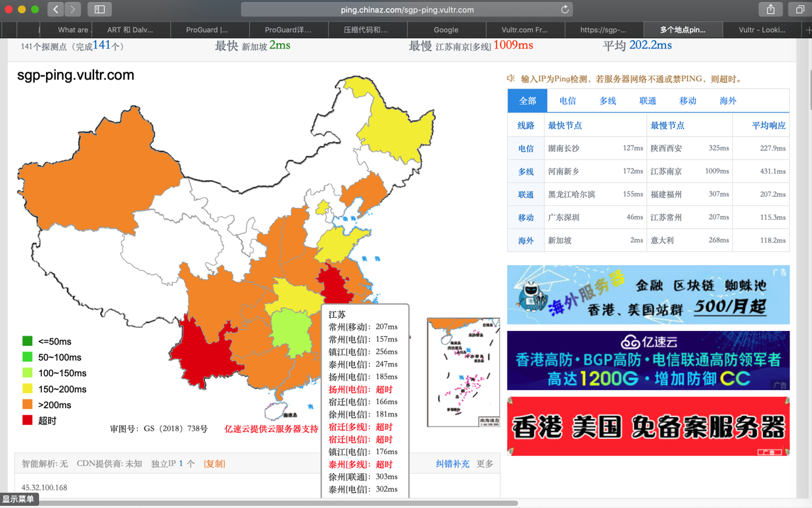Switch to the 'ART 和 Dalv...' tab
Image resolution: width=812 pixels, height=508 pixels.
point(130,30)
